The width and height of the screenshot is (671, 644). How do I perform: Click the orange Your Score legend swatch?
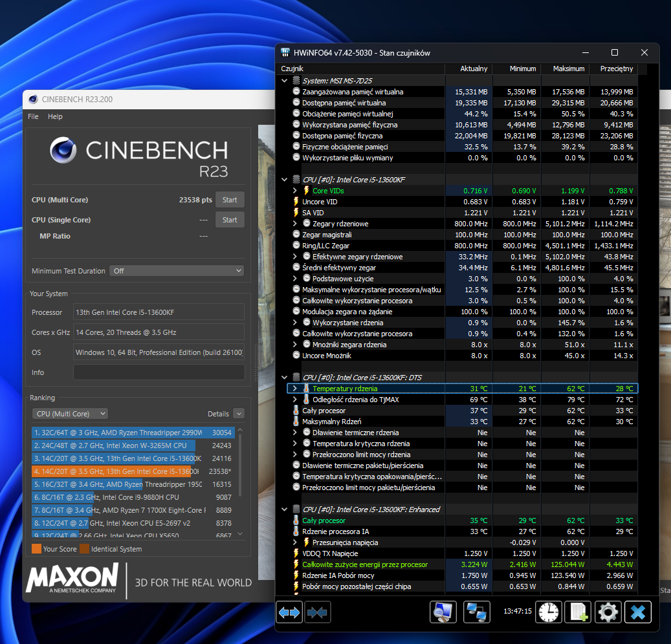(37, 549)
